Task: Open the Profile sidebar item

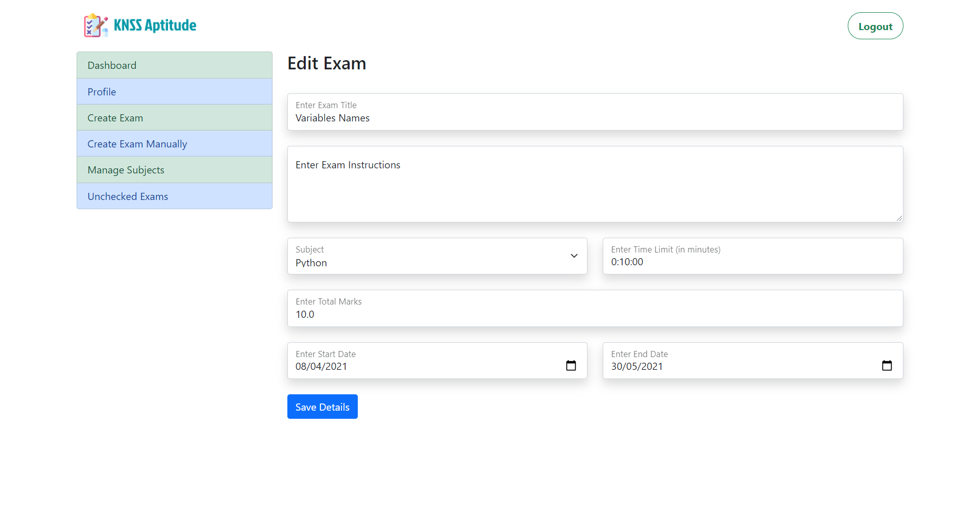Action: pyautogui.click(x=174, y=92)
